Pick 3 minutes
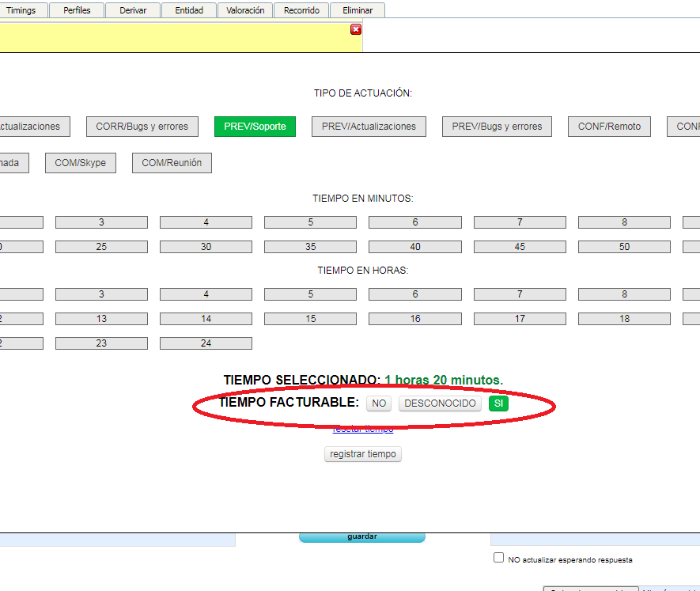 click(x=101, y=222)
